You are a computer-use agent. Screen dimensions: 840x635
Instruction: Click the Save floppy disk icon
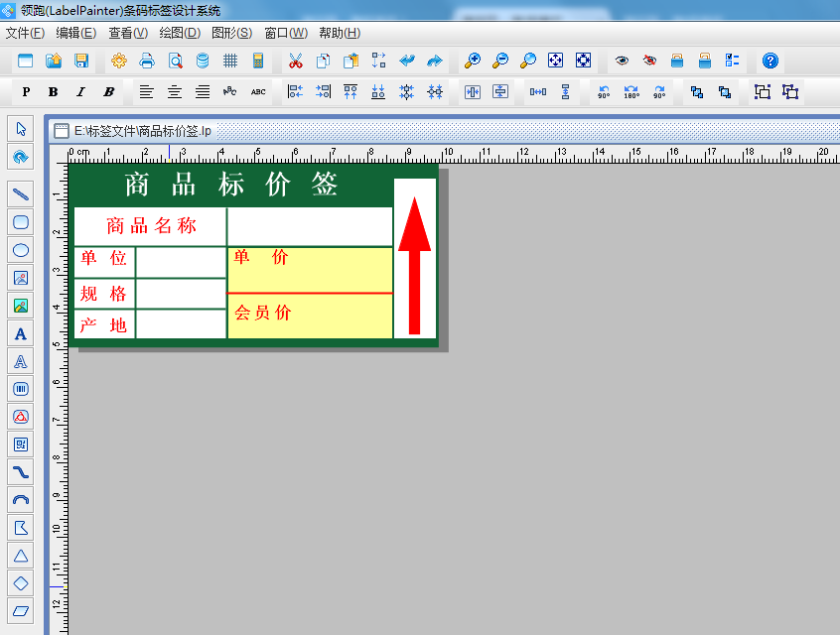click(x=81, y=61)
